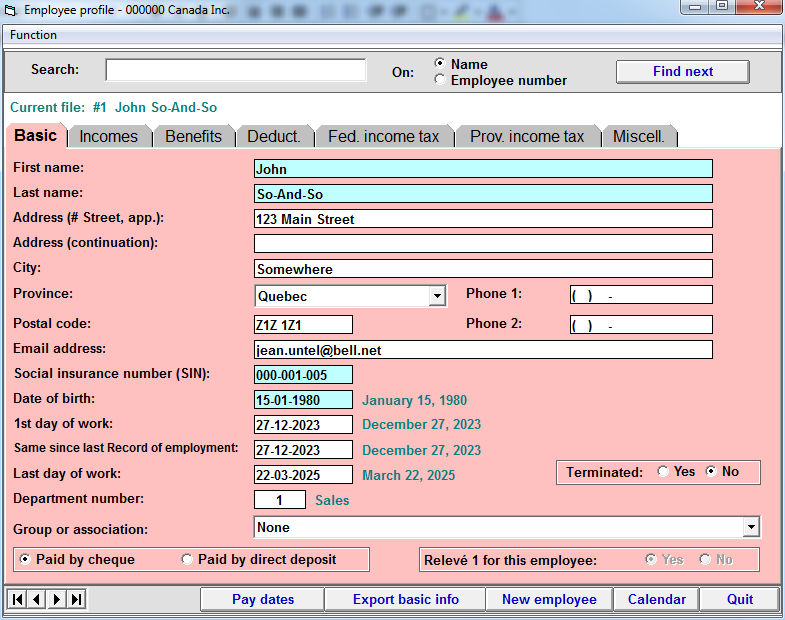Open the Fed. income tax tab
Image resolution: width=785 pixels, height=620 pixels.
point(383,137)
